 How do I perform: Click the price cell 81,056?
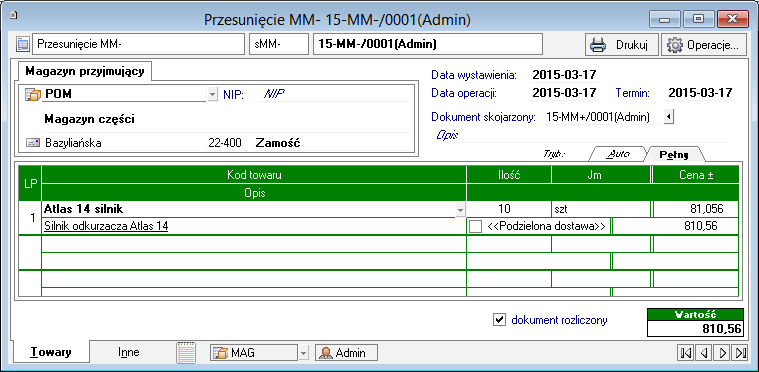[696, 209]
